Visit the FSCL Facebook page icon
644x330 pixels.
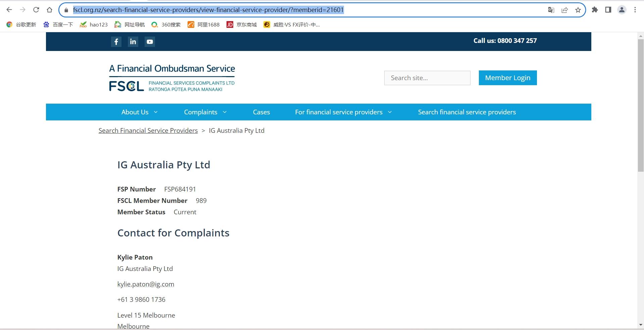[x=116, y=42]
